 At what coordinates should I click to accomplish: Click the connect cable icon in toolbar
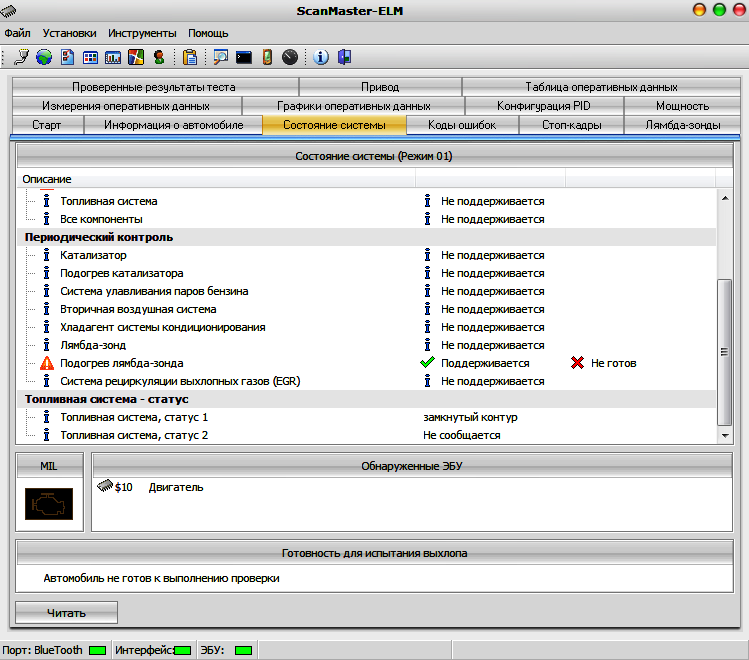click(21, 57)
